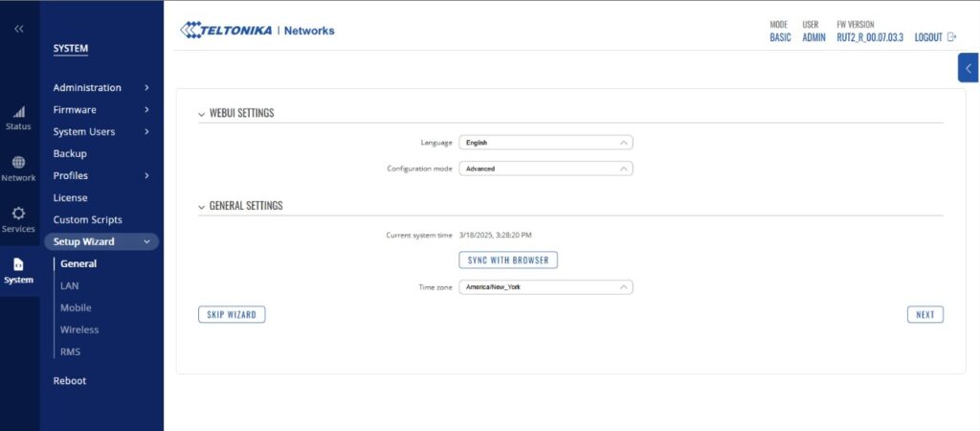The image size is (980, 431).
Task: Open the Network globe icon
Action: pos(19,164)
